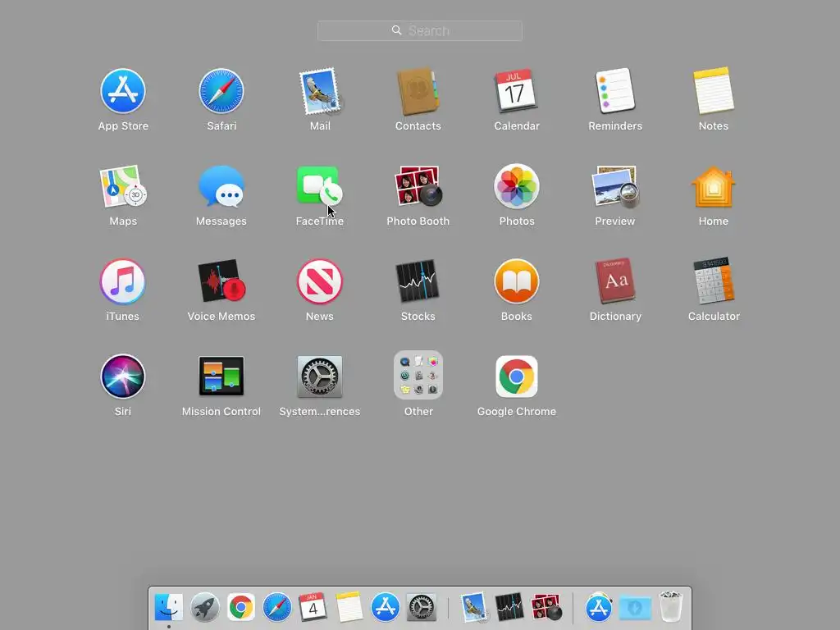This screenshot has width=840, height=630.
Task: Open Chrome from the Dock
Action: 240,608
